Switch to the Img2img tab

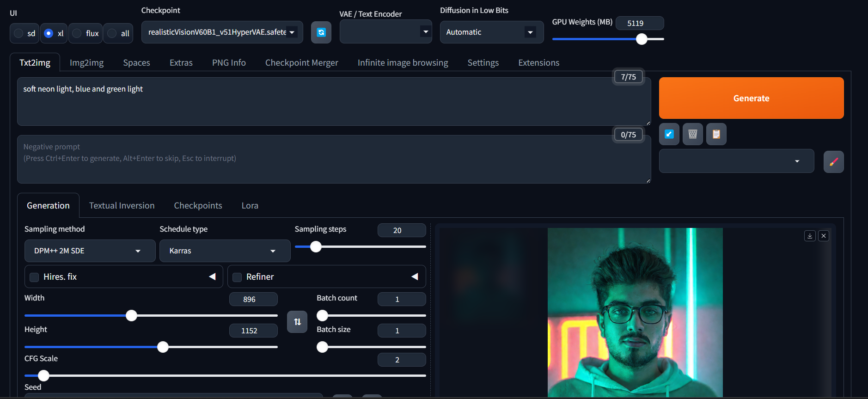click(86, 63)
